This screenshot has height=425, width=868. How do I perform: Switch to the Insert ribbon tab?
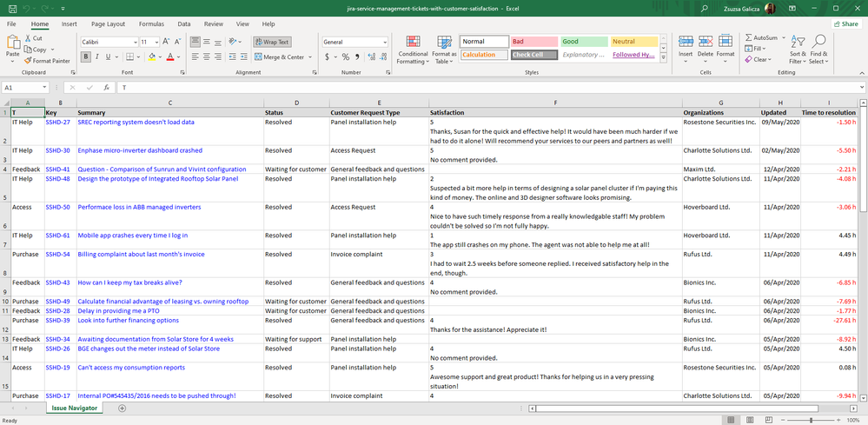tap(70, 23)
